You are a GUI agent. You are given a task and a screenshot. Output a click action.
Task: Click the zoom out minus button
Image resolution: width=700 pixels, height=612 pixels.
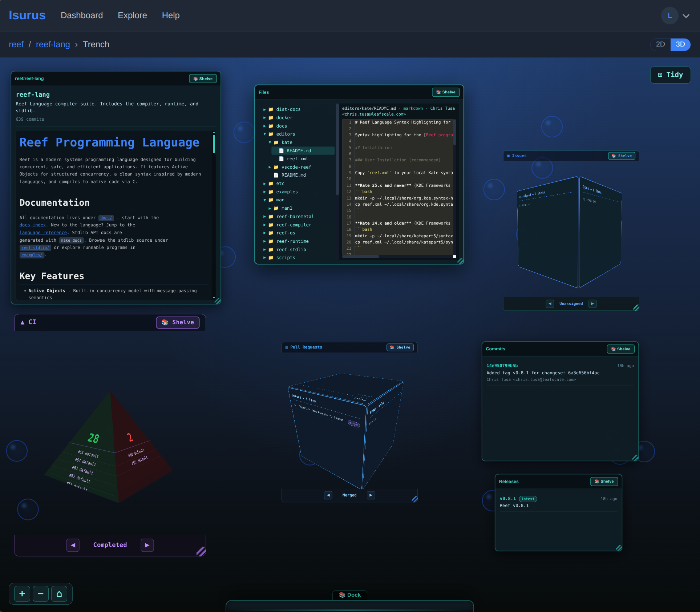tap(41, 594)
